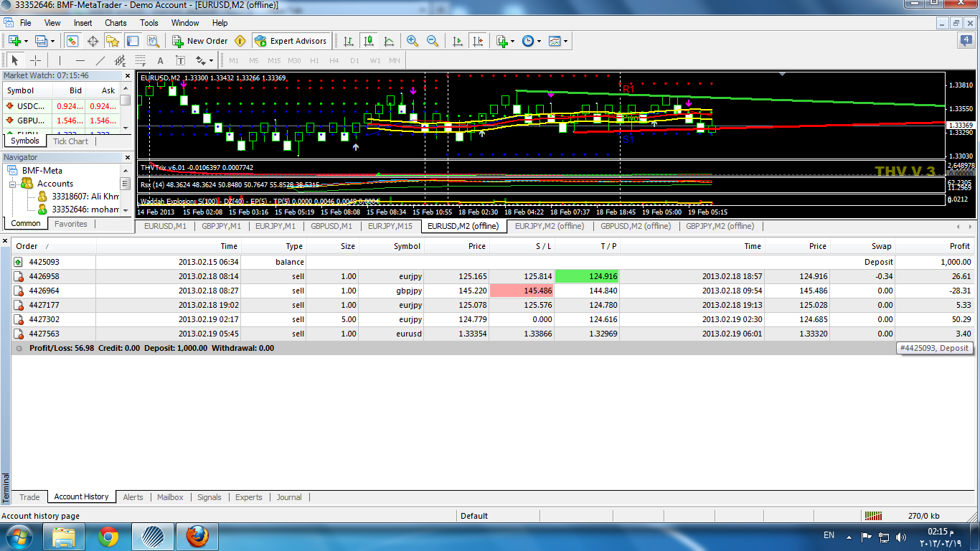Open Firefox from the taskbar
Viewport: 980px width, 551px height.
click(197, 536)
